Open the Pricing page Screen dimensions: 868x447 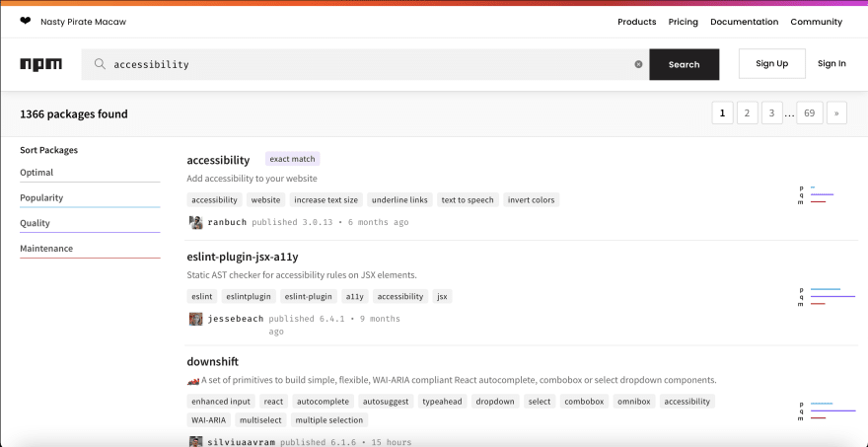[684, 22]
